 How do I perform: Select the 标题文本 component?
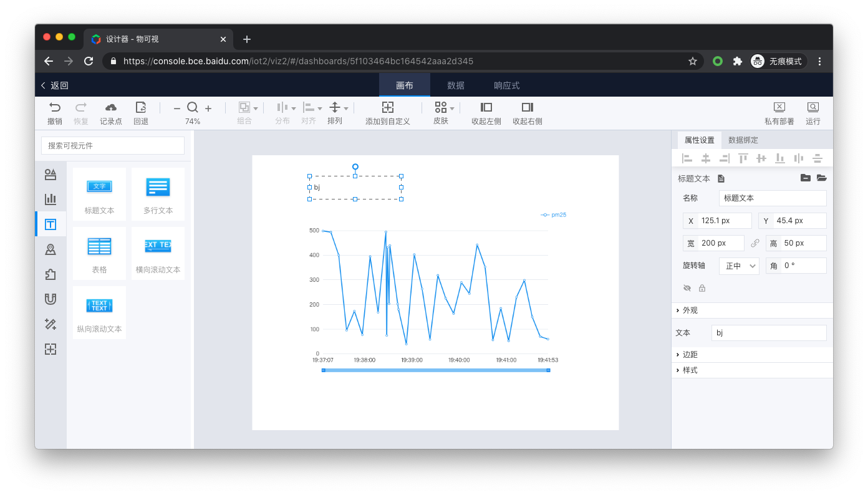coord(100,194)
